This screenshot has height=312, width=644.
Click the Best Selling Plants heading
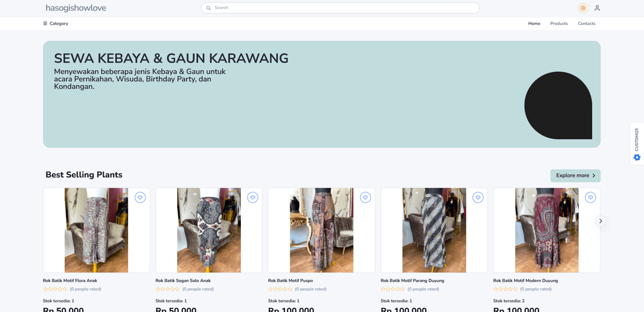pos(84,174)
